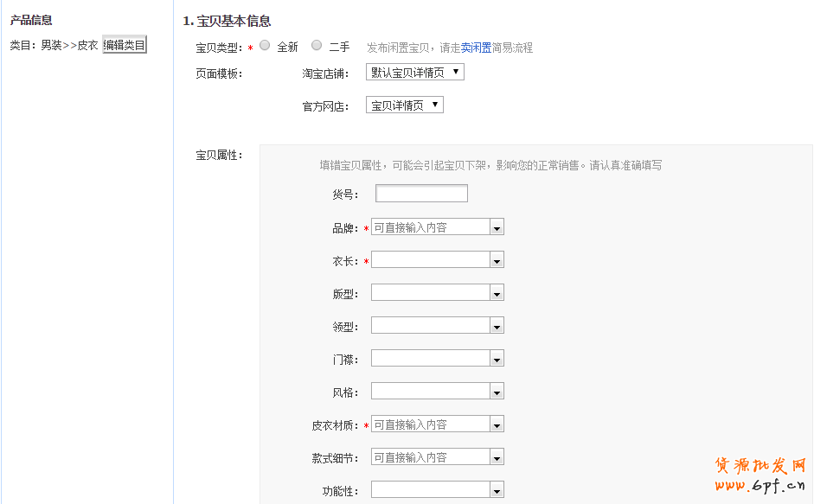814x504 pixels.
Task: Click into the 货号 input field
Action: click(x=421, y=194)
